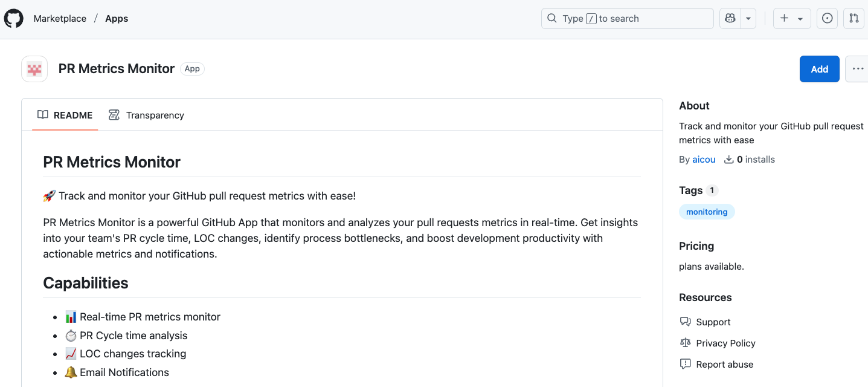Click the Pricing sidebar heading
868x387 pixels.
point(696,246)
